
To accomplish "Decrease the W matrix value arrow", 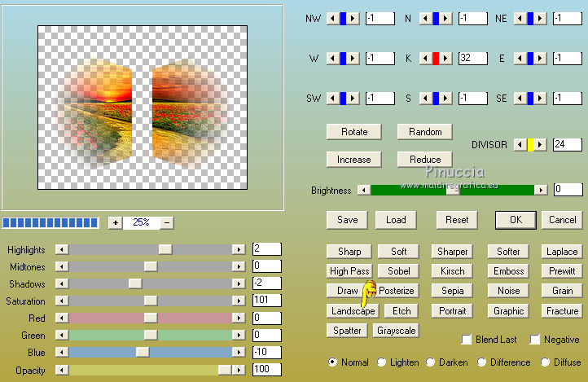I will point(332,59).
